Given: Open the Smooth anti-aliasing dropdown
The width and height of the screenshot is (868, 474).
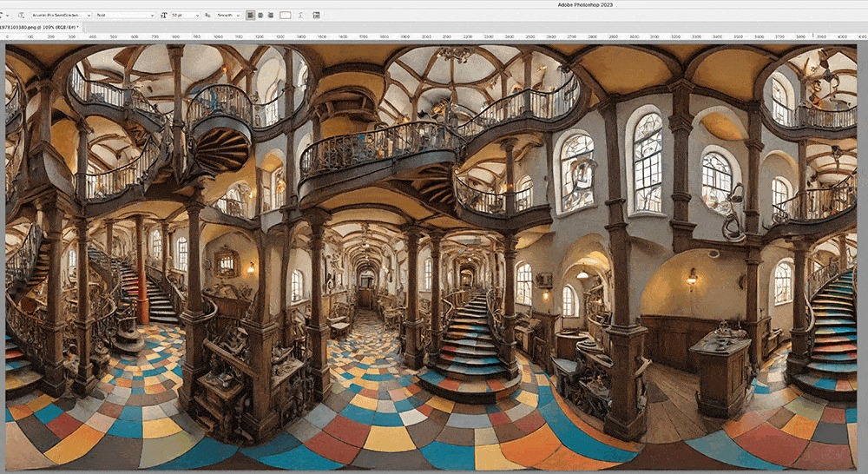Looking at the screenshot, I should 228,16.
